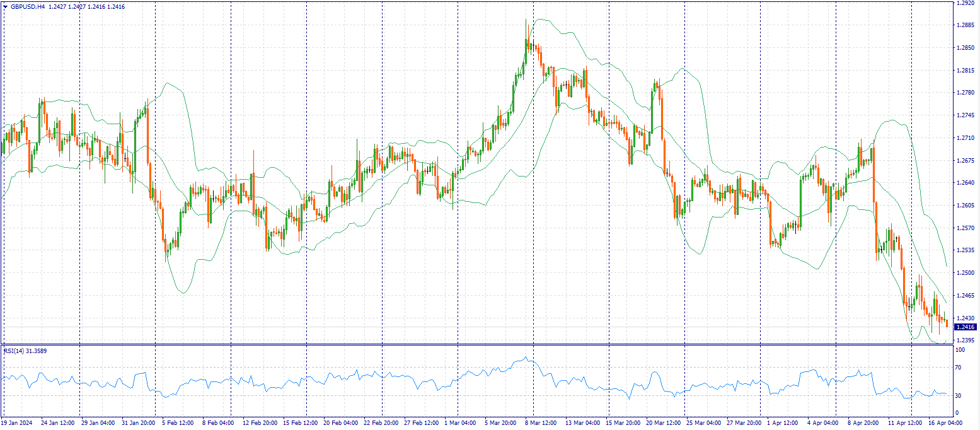This screenshot has width=980, height=430.
Task: Click the RSI scale 70 level label
Action: pos(959,367)
